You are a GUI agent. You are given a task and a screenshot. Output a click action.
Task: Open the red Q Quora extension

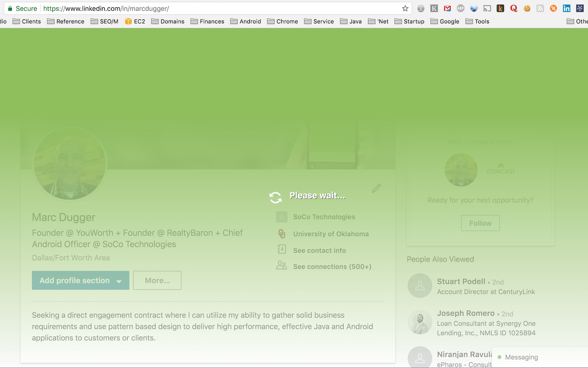[514, 8]
